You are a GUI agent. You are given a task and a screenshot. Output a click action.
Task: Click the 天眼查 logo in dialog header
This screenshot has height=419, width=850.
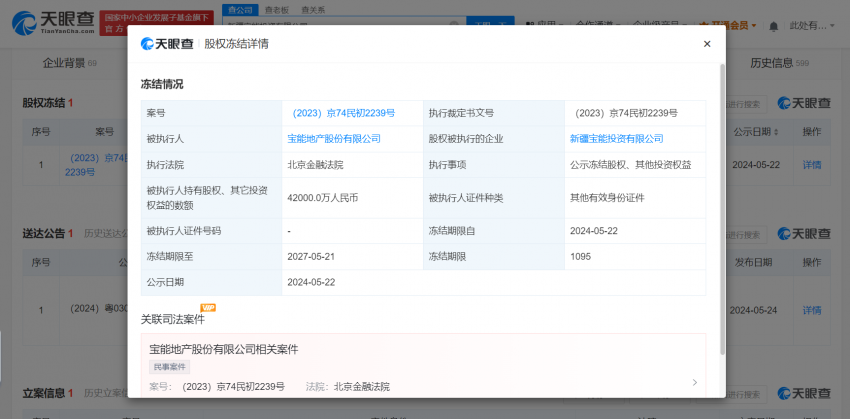[x=167, y=44]
